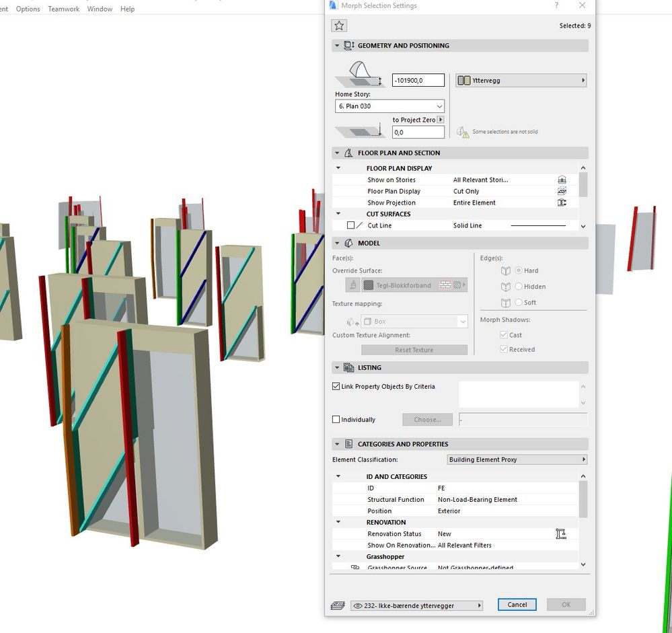The width and height of the screenshot is (672, 633).
Task: Collapse the ID and Categories group
Action: [338, 476]
